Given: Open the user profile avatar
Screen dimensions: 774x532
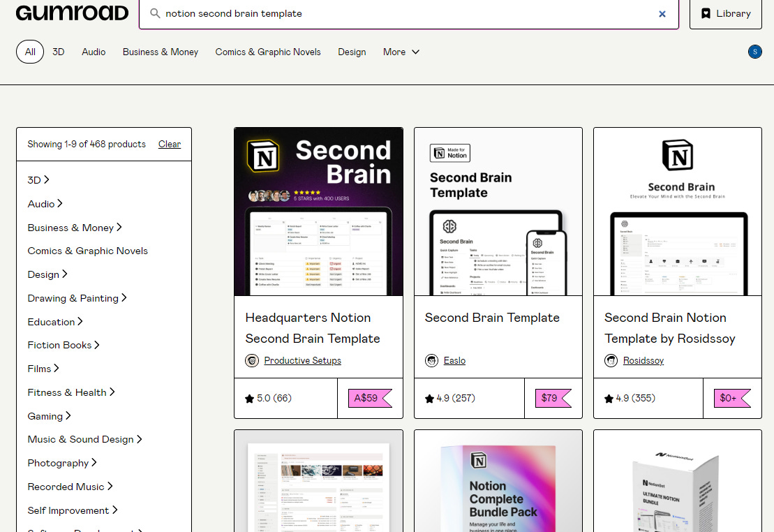Looking at the screenshot, I should [754, 52].
